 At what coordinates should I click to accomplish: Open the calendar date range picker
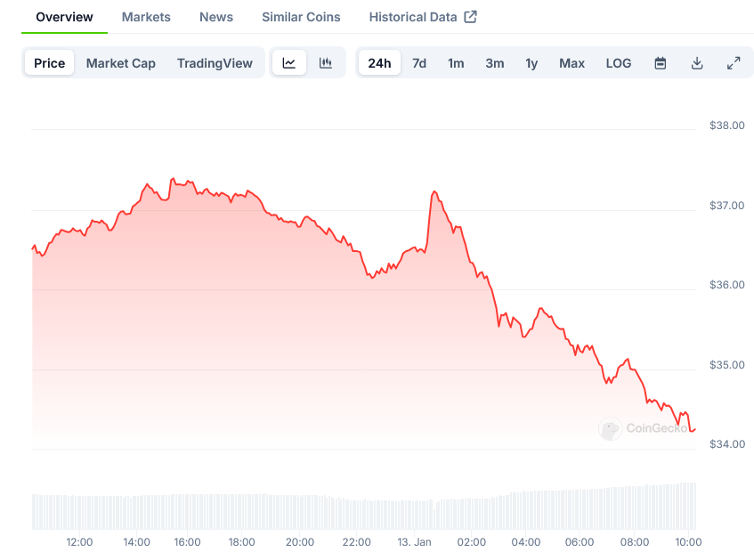coord(661,63)
